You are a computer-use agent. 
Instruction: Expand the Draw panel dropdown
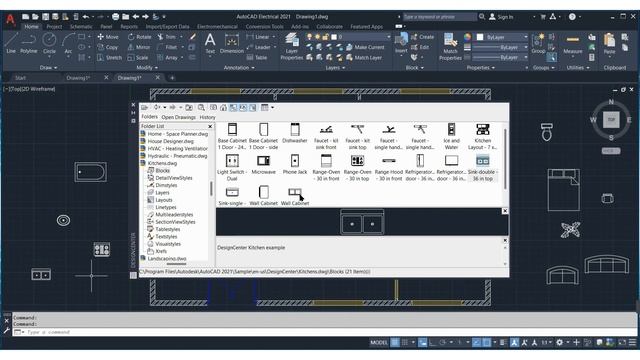point(49,68)
